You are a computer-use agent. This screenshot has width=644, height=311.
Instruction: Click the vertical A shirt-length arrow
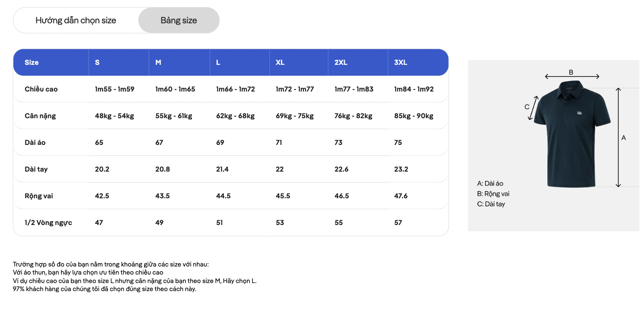point(618,137)
